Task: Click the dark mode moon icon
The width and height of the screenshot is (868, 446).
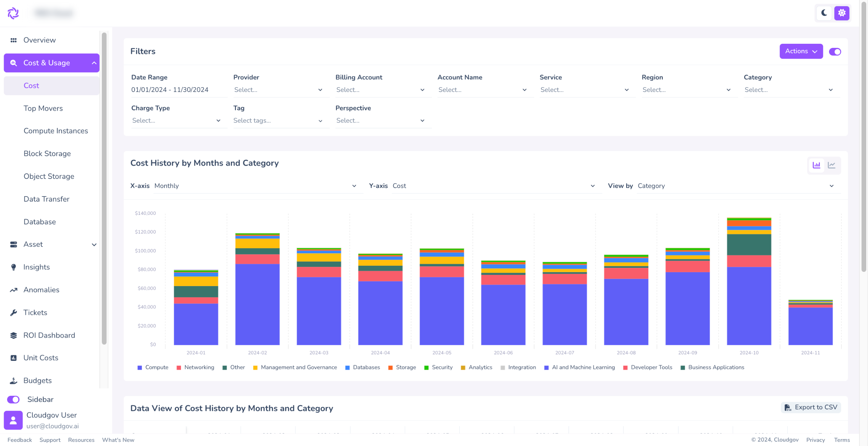Action: pos(824,13)
